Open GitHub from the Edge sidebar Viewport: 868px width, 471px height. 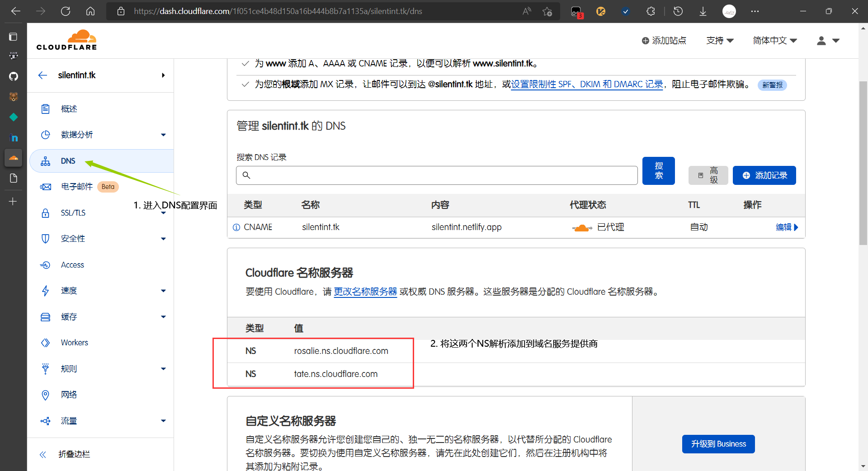click(x=13, y=76)
